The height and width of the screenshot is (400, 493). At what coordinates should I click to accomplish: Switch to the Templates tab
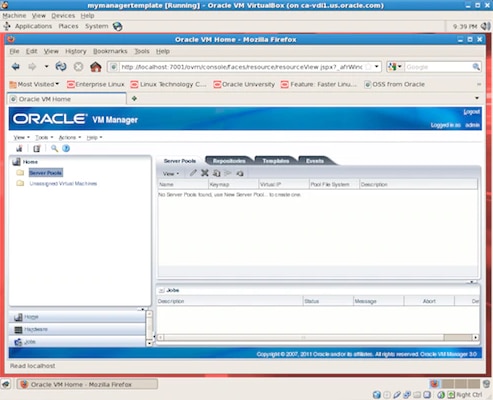[275, 161]
